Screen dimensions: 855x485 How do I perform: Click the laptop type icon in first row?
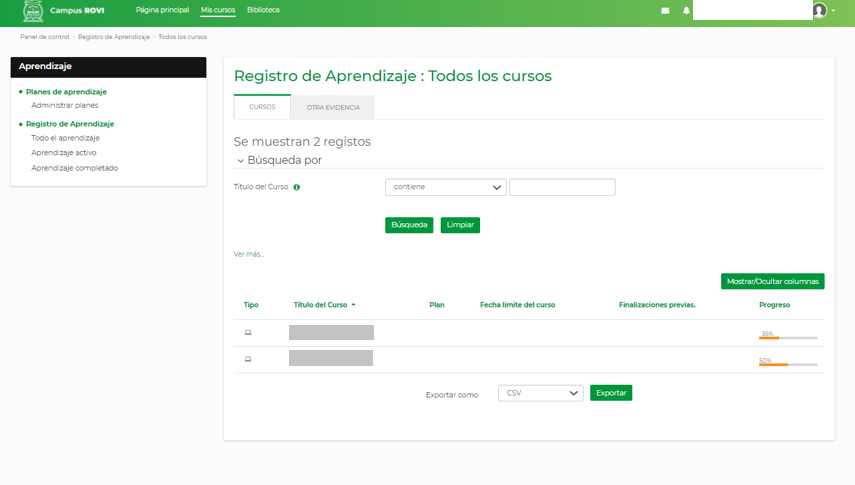pyautogui.click(x=248, y=332)
